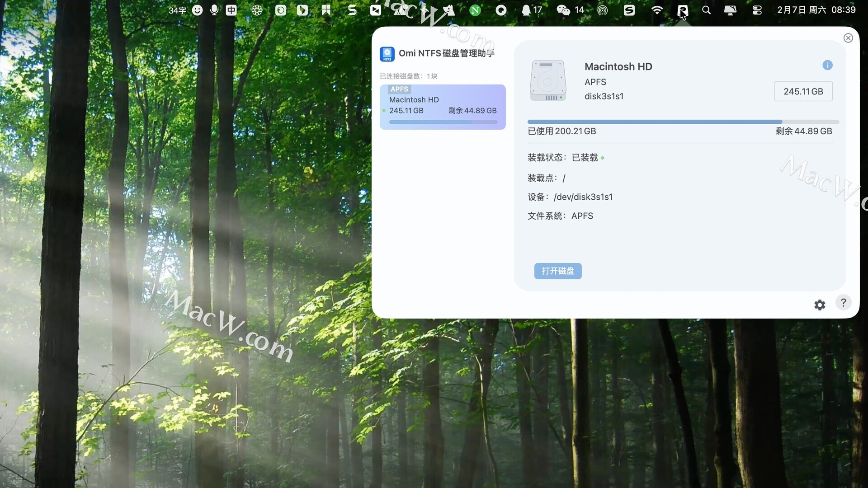Close the Omi NTFS panel

tap(848, 38)
